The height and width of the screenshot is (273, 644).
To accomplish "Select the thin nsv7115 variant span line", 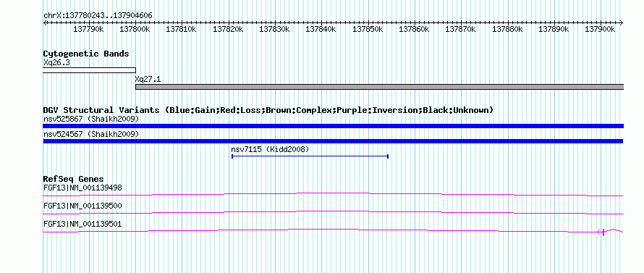I will click(310, 156).
